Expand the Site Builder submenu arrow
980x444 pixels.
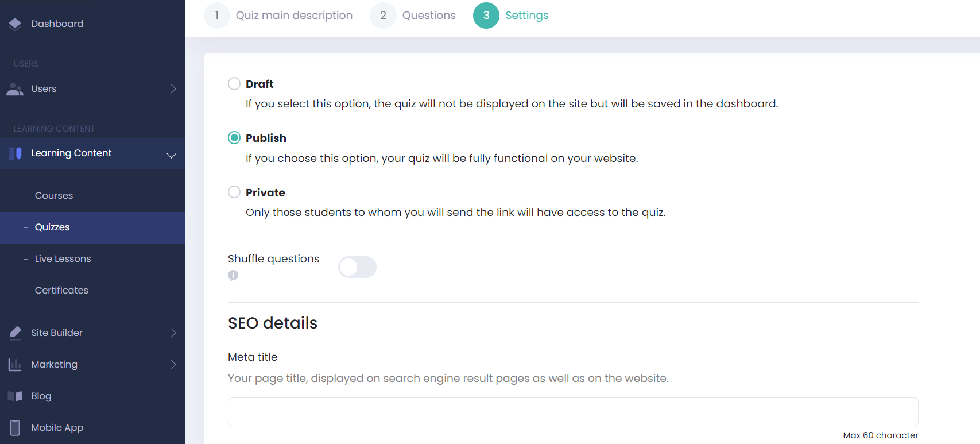[x=173, y=333]
